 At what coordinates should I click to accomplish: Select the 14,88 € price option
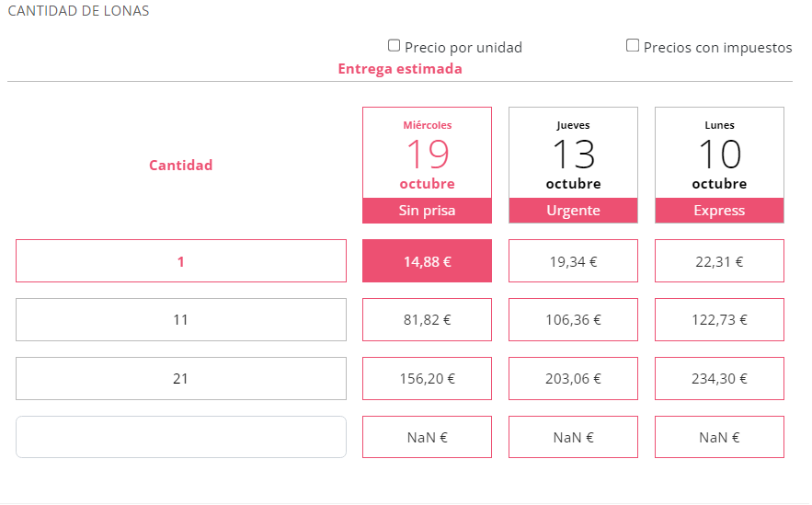point(427,261)
